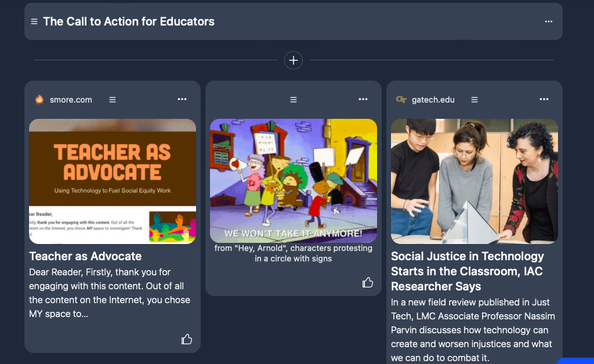Open the three-dot menu on the Hey Arnold card
The height and width of the screenshot is (364, 594).
(363, 100)
